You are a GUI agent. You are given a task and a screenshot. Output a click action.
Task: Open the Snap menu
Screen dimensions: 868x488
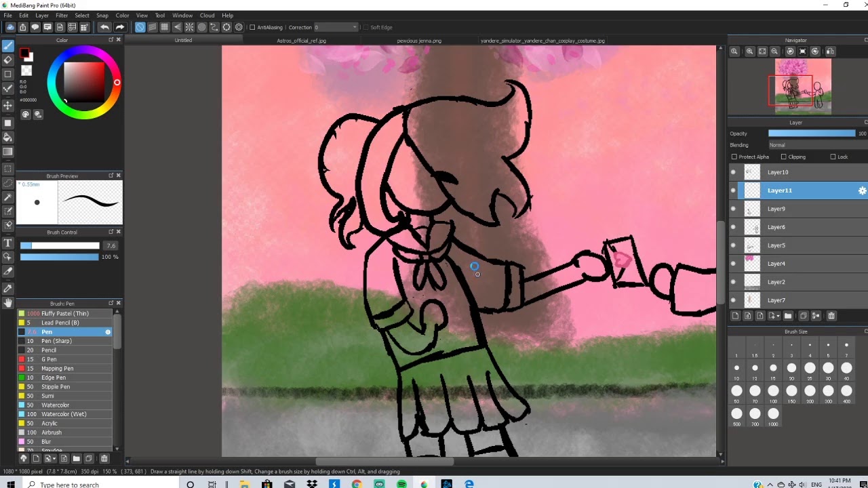[x=102, y=15]
